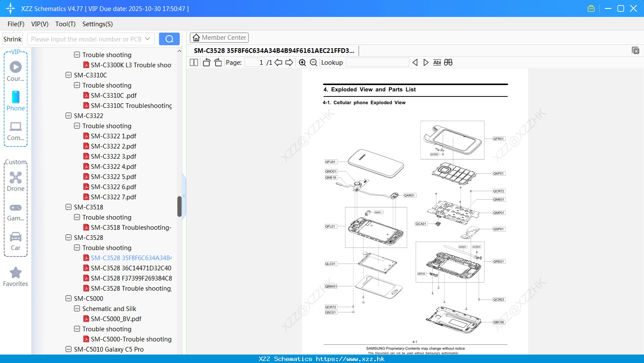Open the VIP(V) menu
The image size is (644, 363).
40,24
